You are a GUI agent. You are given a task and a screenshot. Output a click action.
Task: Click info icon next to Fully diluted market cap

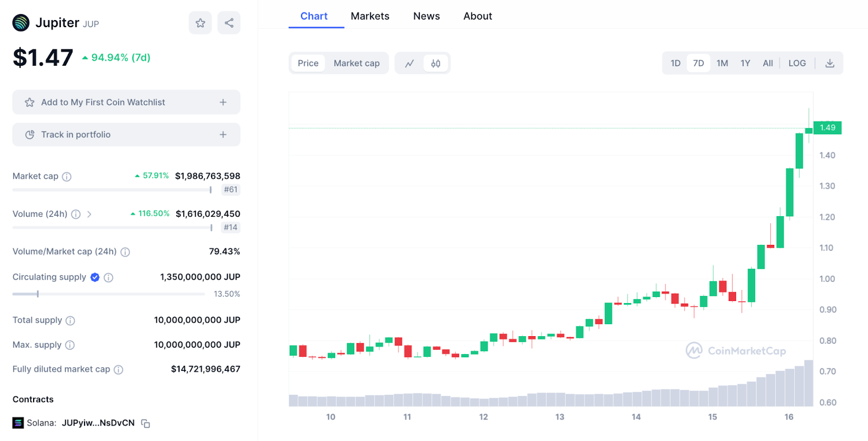pos(118,370)
